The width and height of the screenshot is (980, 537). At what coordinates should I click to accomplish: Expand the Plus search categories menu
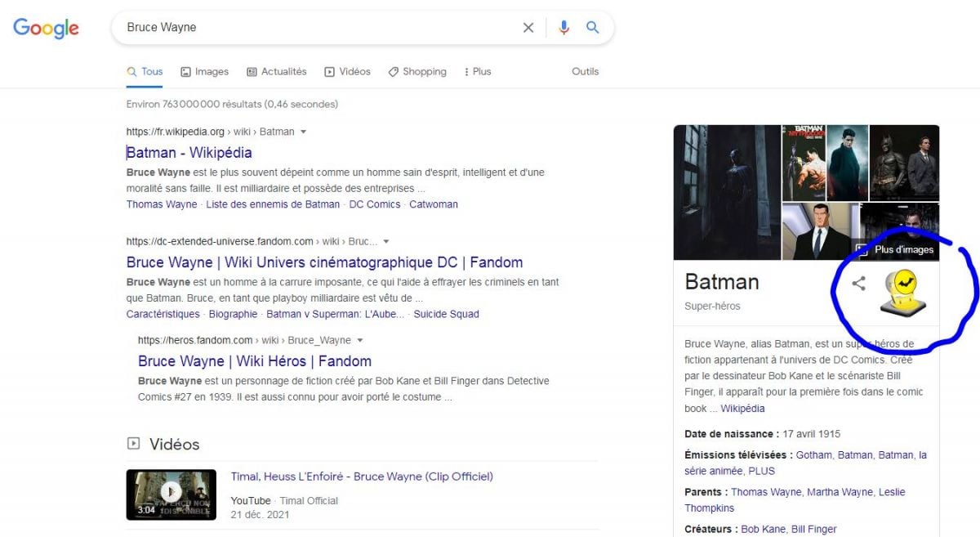point(477,72)
